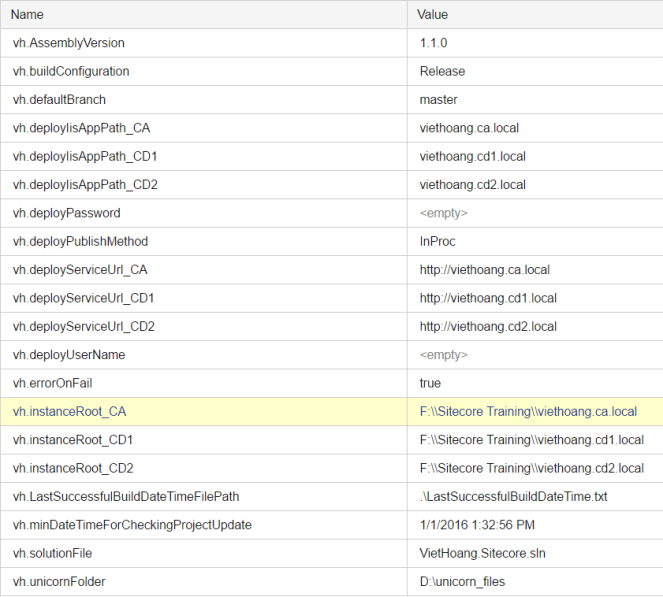
Task: Select the InProc publish method value
Action: tap(438, 241)
